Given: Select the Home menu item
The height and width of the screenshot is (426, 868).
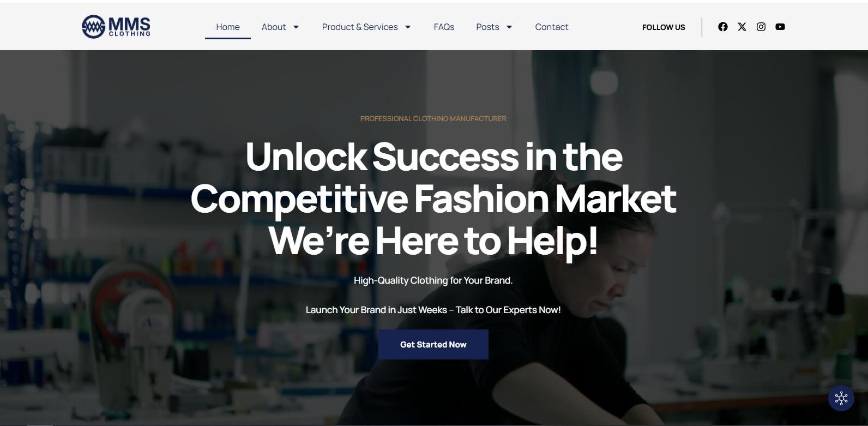Looking at the screenshot, I should (x=228, y=27).
